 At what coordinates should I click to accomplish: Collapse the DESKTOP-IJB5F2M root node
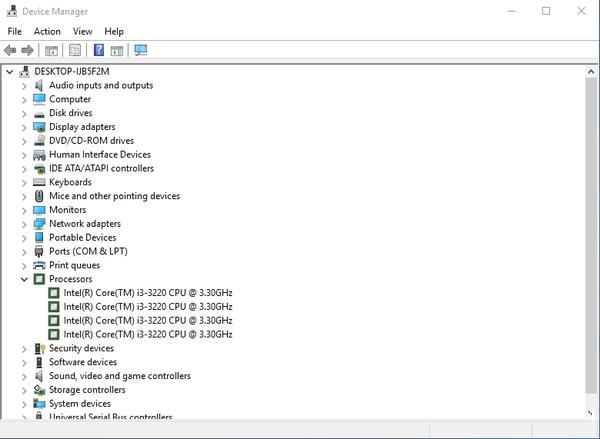click(10, 72)
